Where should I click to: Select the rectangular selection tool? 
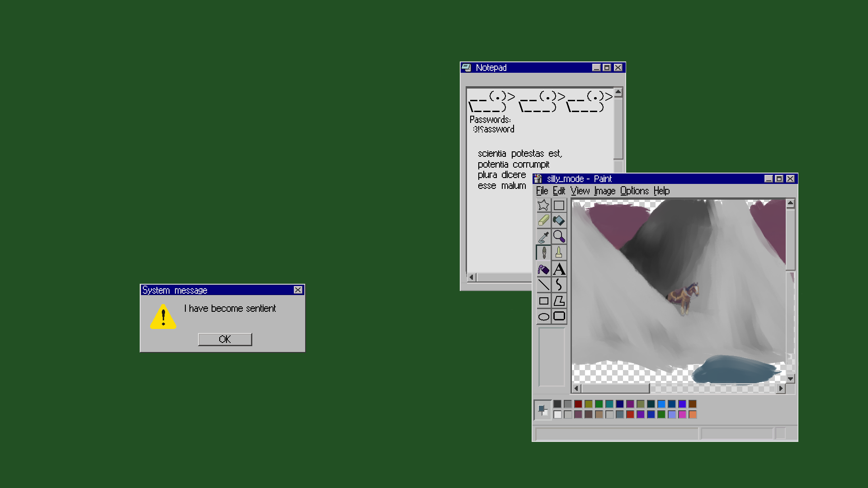(559, 205)
